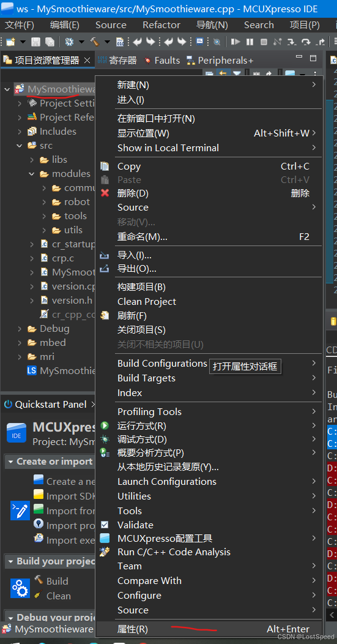Switch to the Faults tab
Image resolution: width=337 pixels, height=644 pixels.
(162, 61)
